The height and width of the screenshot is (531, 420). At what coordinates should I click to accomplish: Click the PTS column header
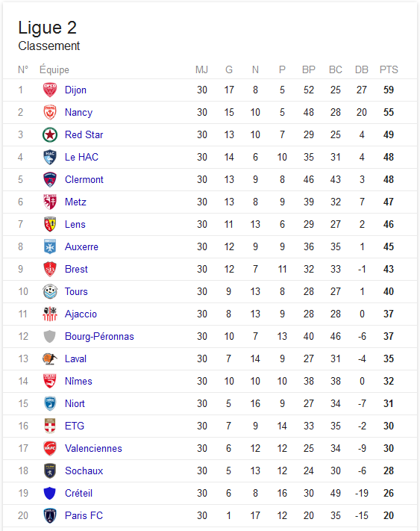389,69
